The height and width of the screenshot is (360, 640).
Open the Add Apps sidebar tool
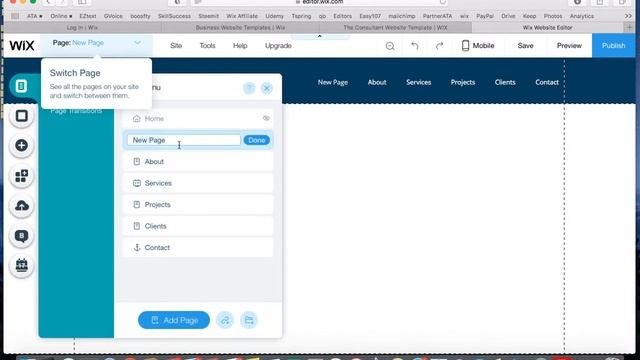tap(22, 176)
